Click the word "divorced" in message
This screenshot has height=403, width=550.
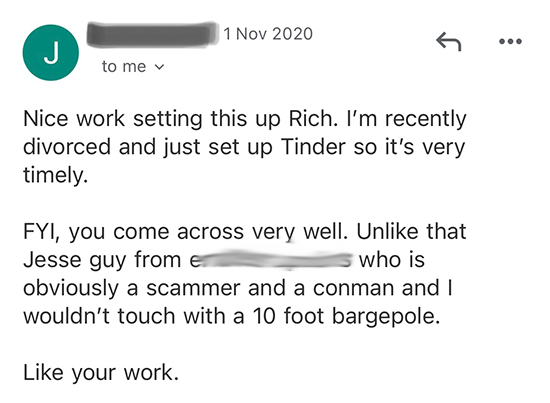click(x=67, y=147)
